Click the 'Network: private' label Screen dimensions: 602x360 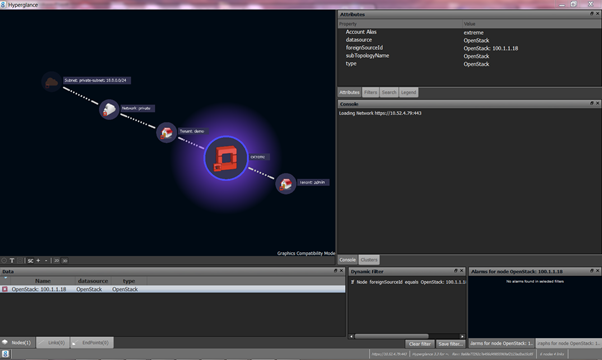(x=137, y=108)
